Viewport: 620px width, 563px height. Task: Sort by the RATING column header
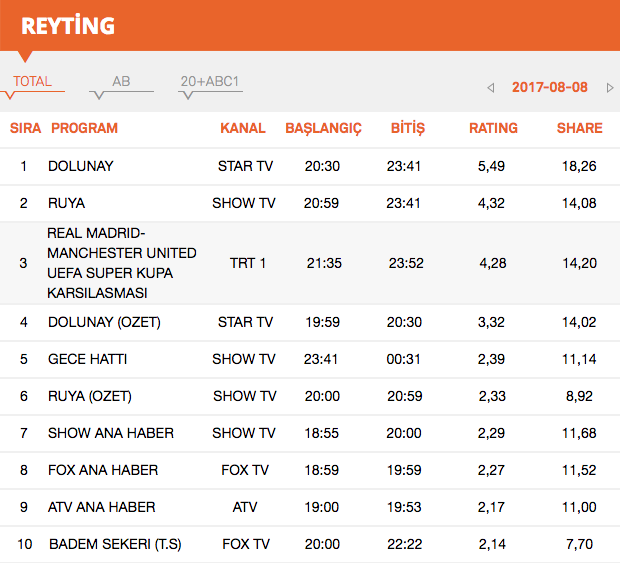493,128
